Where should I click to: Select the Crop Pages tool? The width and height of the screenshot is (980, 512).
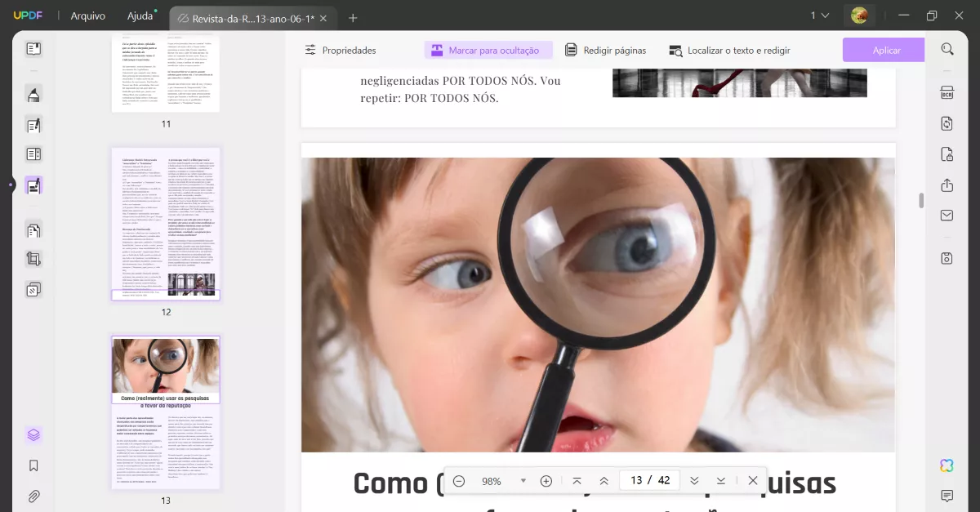pyautogui.click(x=33, y=258)
